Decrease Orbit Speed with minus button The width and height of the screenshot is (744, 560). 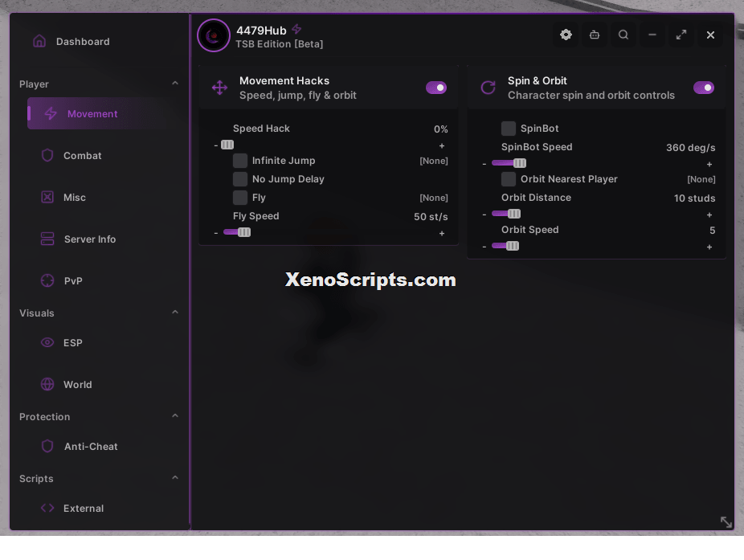[484, 247]
